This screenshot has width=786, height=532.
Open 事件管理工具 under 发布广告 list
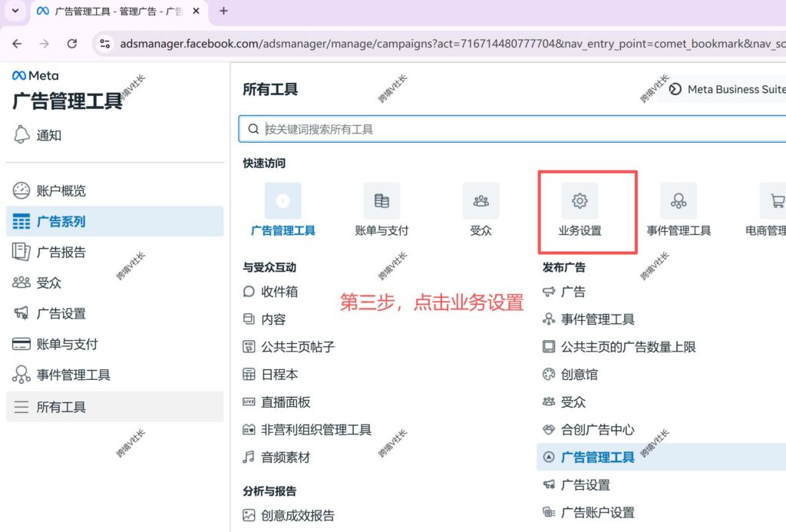[x=589, y=319]
